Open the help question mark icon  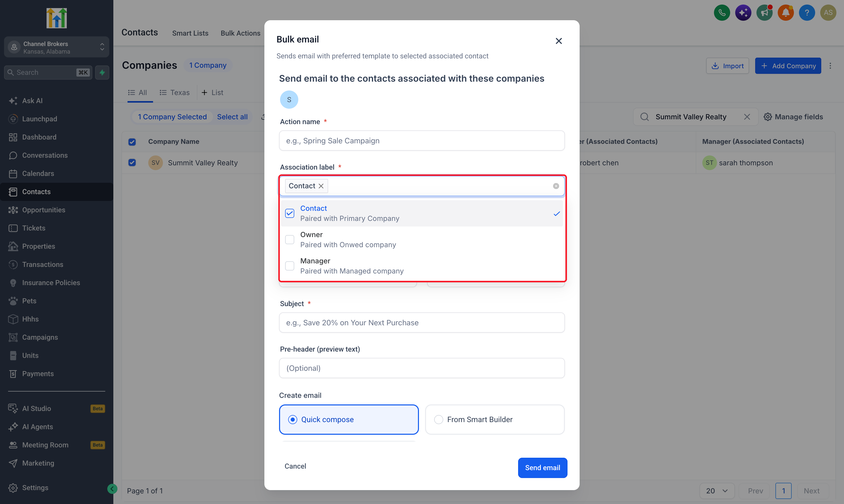tap(807, 13)
